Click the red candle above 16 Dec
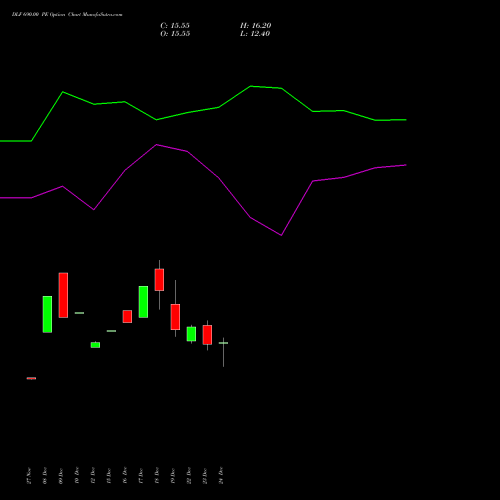This screenshot has width=500, height=500. click(127, 317)
